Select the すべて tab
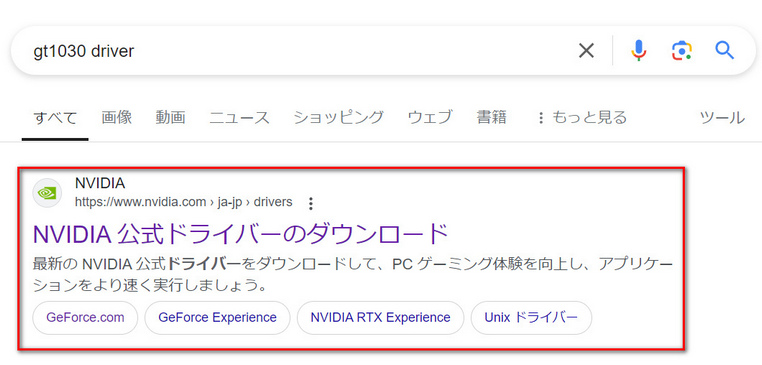 click(x=55, y=118)
